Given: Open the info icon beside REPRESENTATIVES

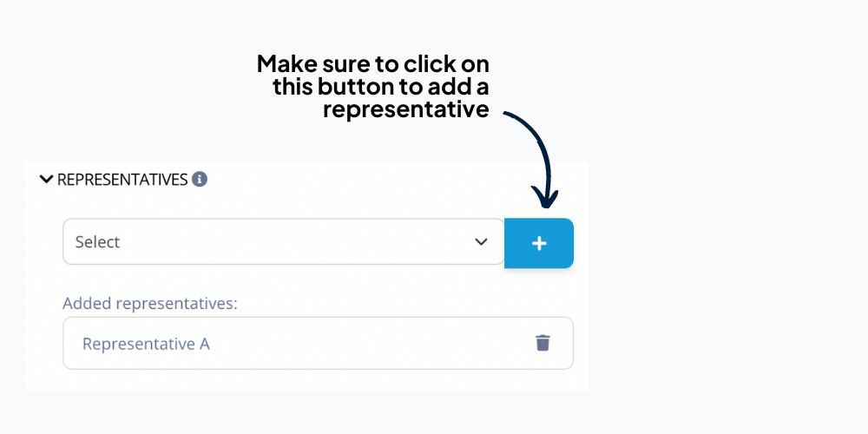Looking at the screenshot, I should coord(200,180).
